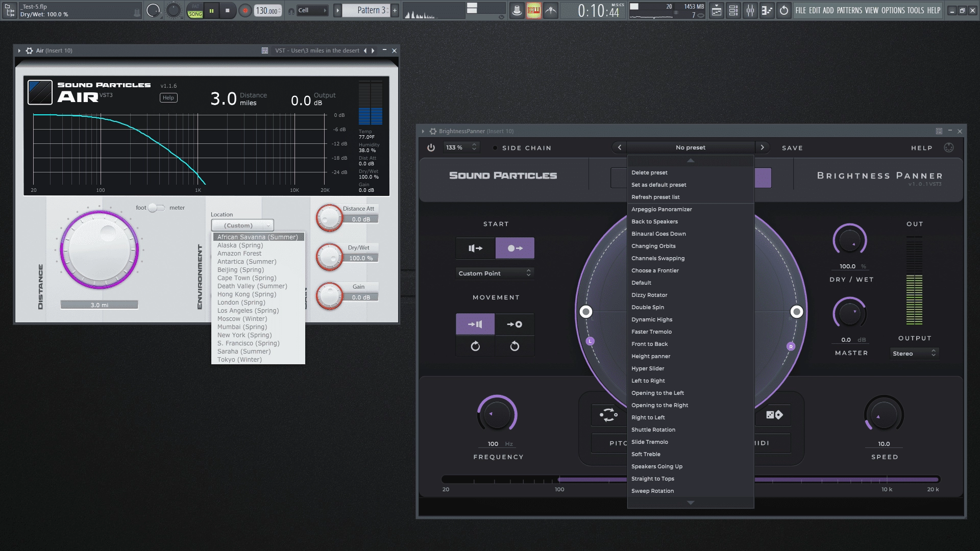Screen dimensions: 980x551
Task: Toggle PAT/SONG mode switch
Action: coord(195,10)
